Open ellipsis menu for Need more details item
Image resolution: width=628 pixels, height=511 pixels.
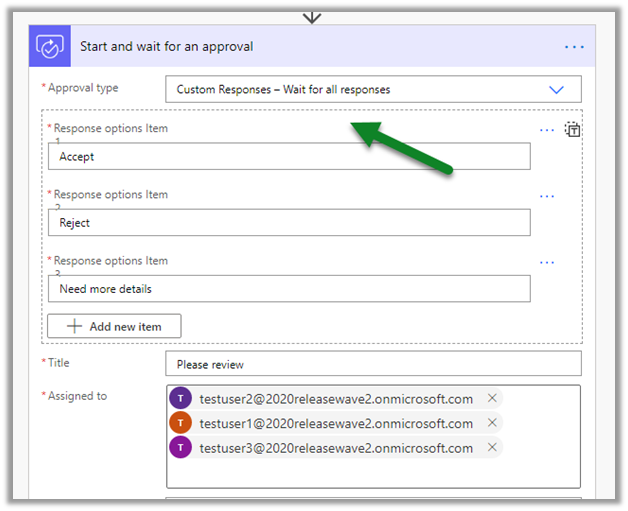click(x=546, y=263)
